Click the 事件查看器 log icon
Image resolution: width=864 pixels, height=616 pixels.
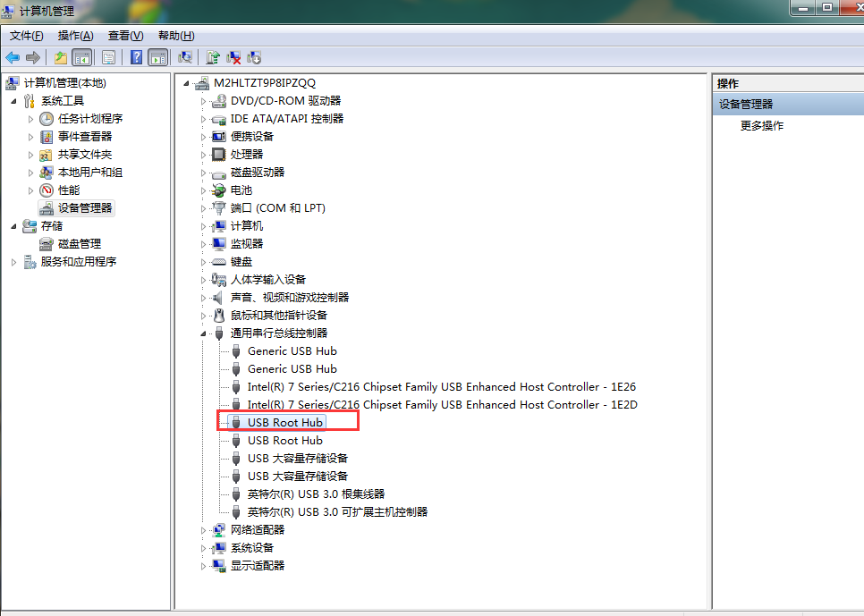(47, 137)
